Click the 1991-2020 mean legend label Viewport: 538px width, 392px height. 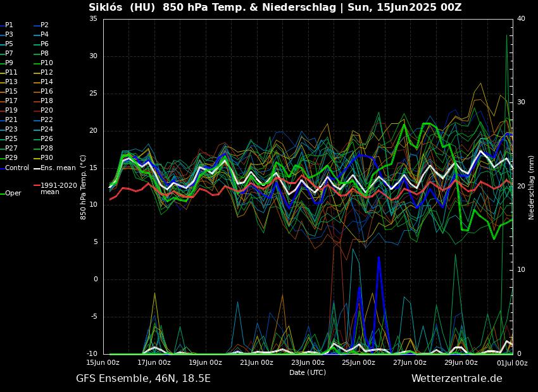coord(58,189)
